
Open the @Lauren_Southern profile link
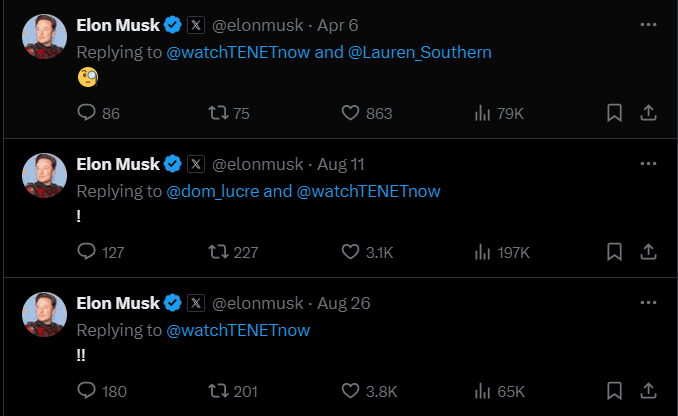pyautogui.click(x=419, y=51)
